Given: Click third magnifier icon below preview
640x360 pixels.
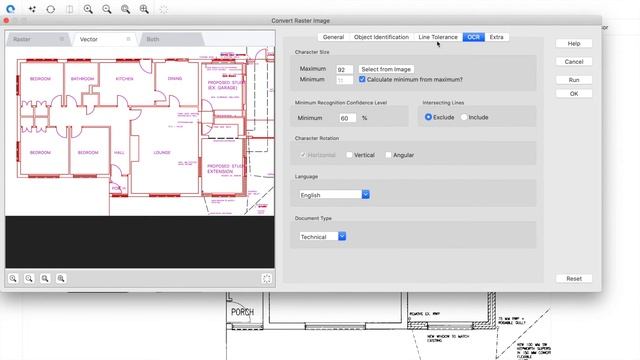Looking at the screenshot, I should 45,278.
